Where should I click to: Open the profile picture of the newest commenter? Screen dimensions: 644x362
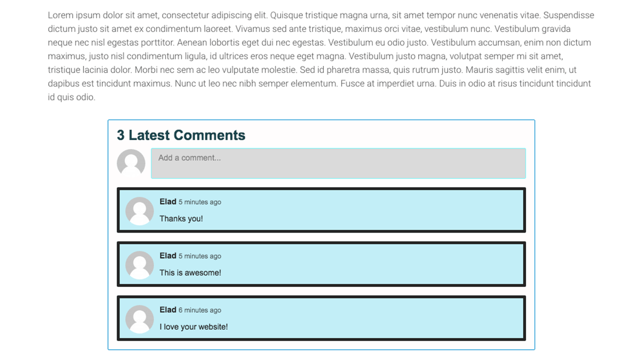(139, 210)
